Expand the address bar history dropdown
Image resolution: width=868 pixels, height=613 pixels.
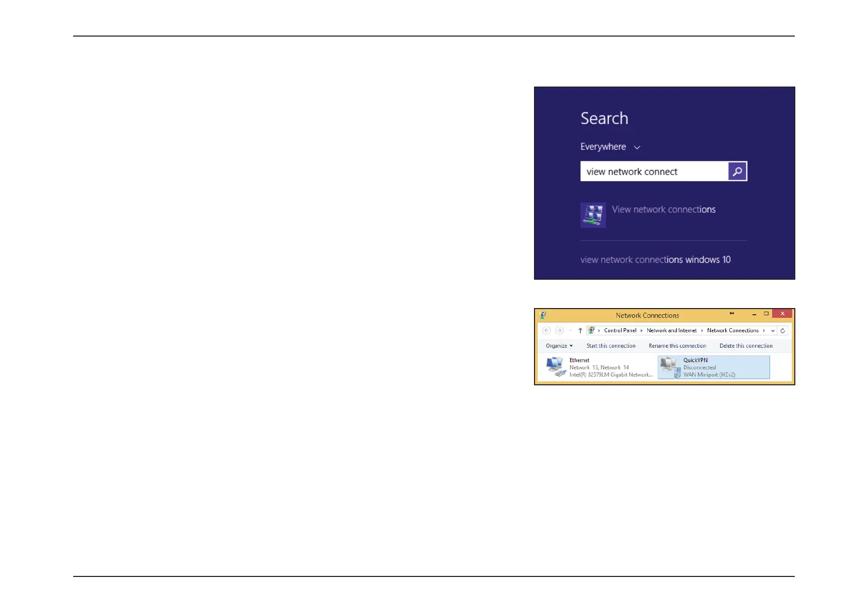tap(773, 331)
